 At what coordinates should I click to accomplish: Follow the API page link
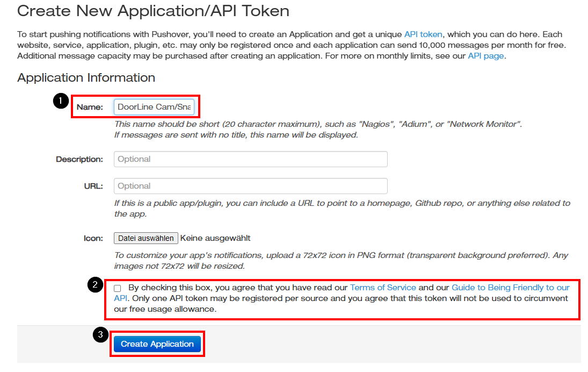tap(485, 55)
